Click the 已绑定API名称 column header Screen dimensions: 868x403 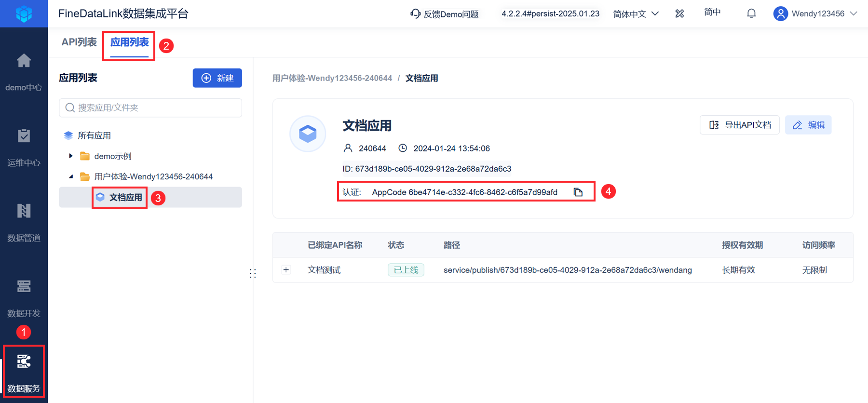pos(335,245)
